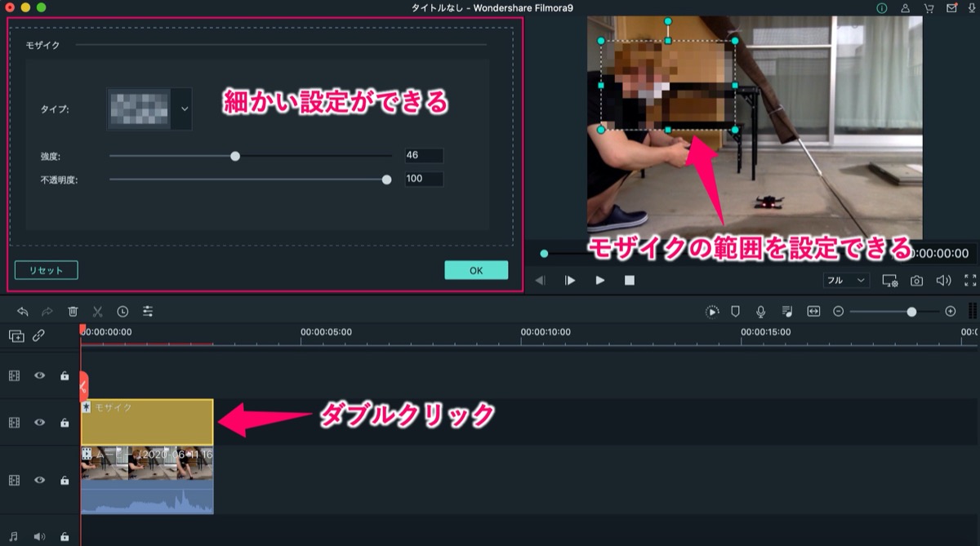Click the shield marker icon
This screenshot has height=546, width=980.
point(736,311)
